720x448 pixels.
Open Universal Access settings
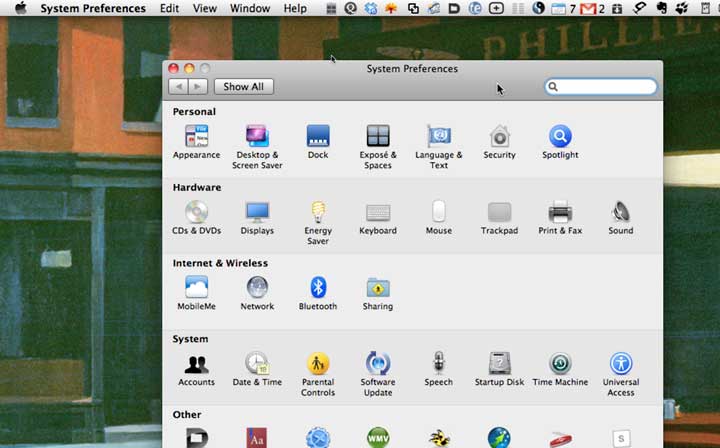click(621, 365)
